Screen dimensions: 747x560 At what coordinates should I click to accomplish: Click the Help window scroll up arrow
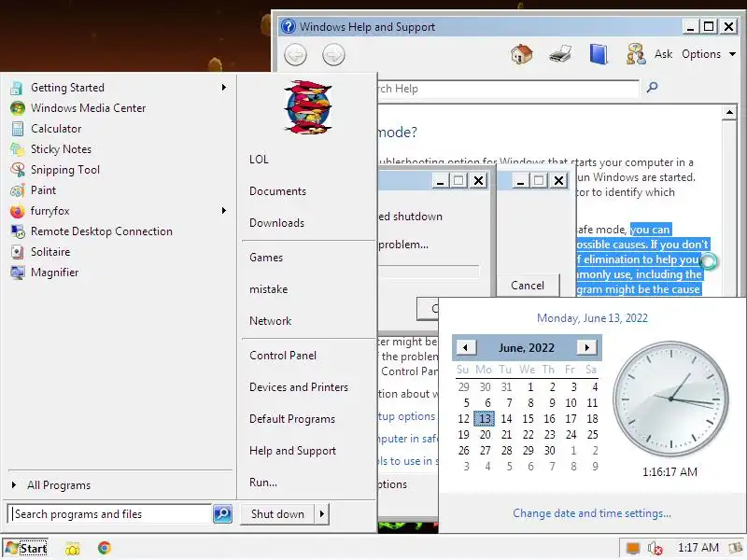[729, 113]
